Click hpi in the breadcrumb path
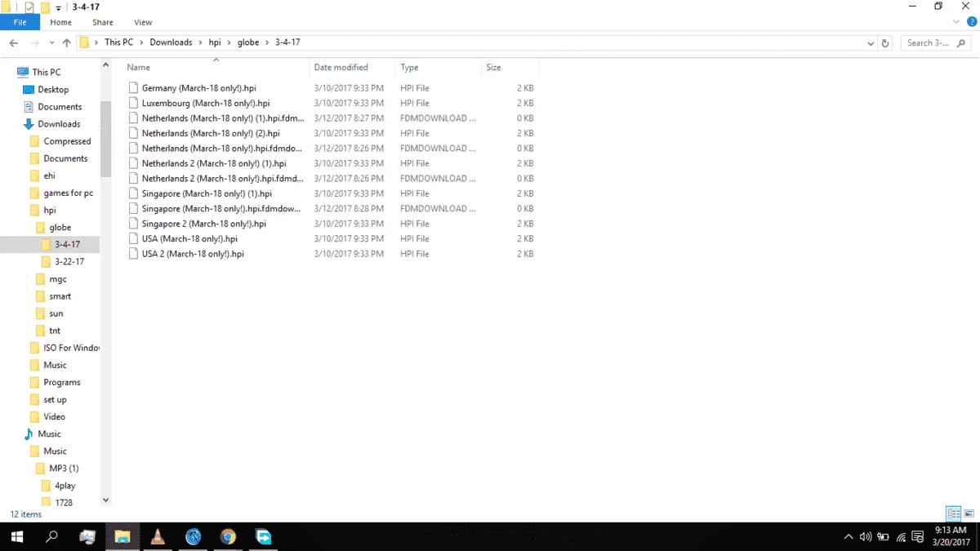980x551 pixels. tap(215, 42)
